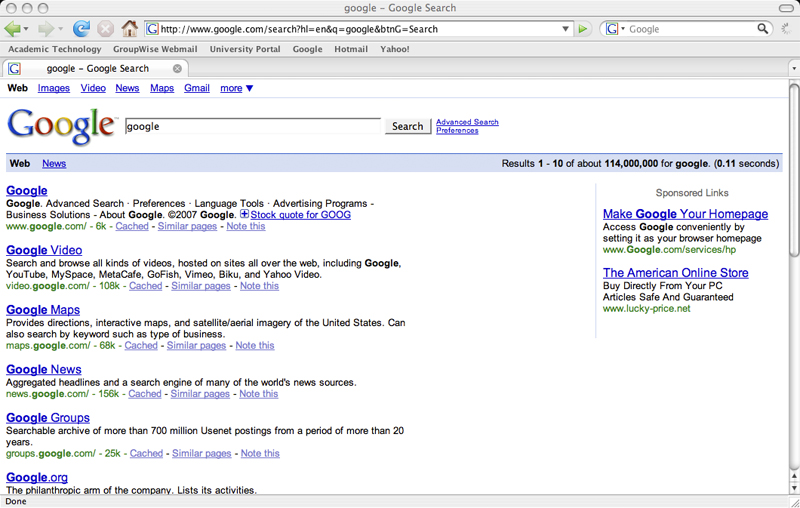The height and width of the screenshot is (508, 800).
Task: Click Note this for www.google.com result
Action: tap(246, 226)
